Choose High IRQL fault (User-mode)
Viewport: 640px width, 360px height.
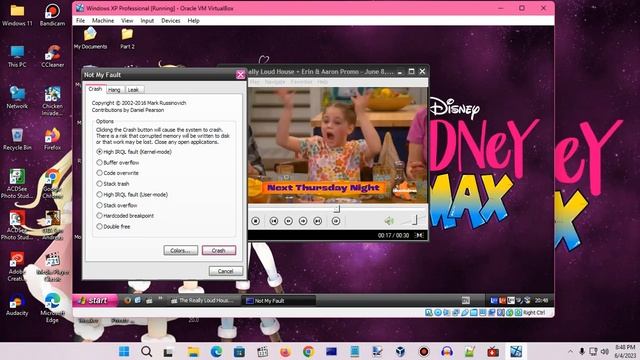(132, 195)
